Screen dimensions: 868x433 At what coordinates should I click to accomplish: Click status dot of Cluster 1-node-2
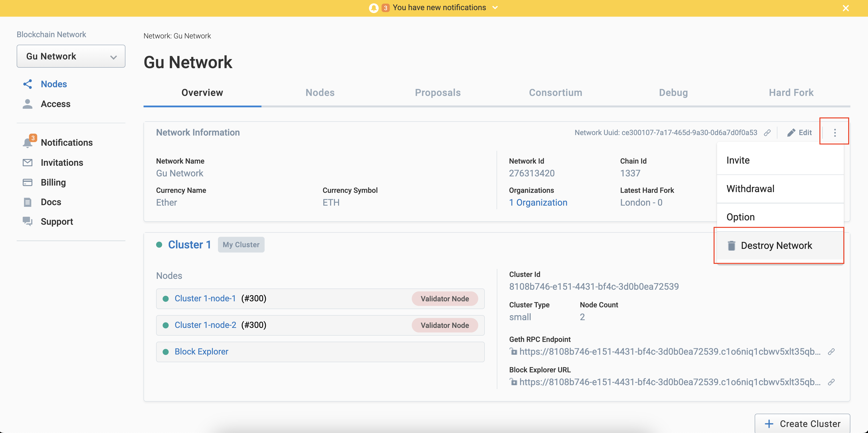click(166, 325)
